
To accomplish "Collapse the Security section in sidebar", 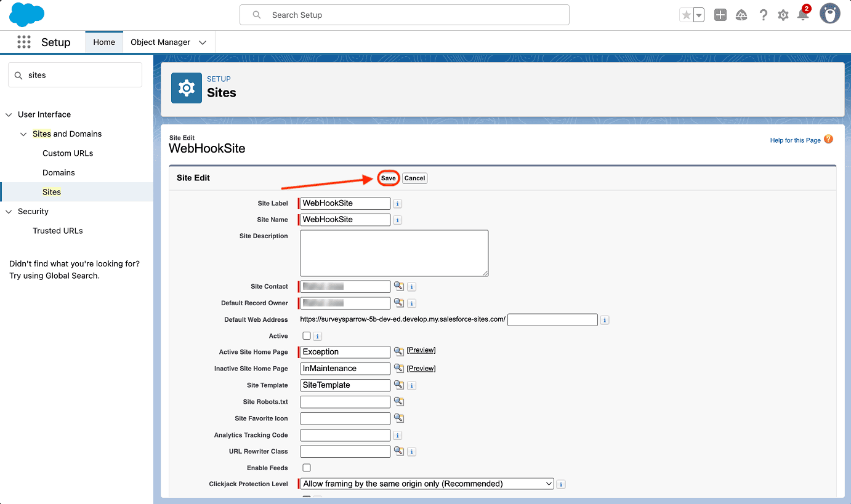I will [x=9, y=212].
